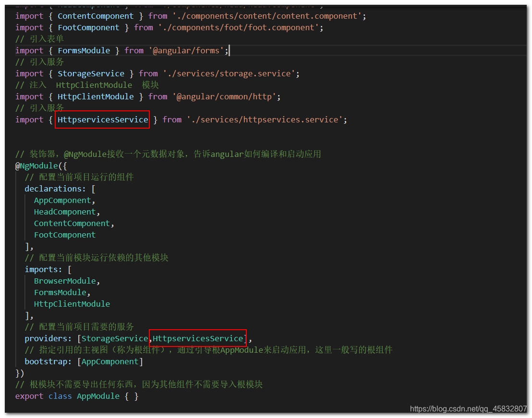
Task: Click StorageService in the import statement
Action: click(91, 73)
